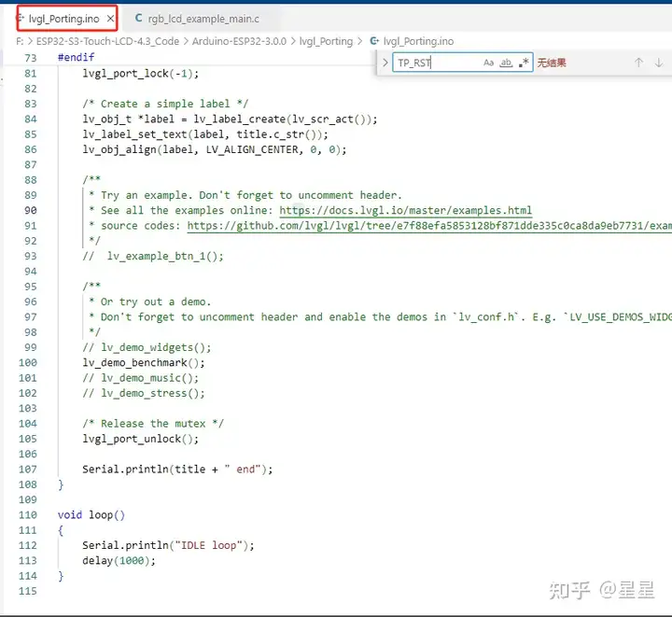Screen dimensions: 672x617
Task: Go to previous match arrow
Action: pos(638,63)
